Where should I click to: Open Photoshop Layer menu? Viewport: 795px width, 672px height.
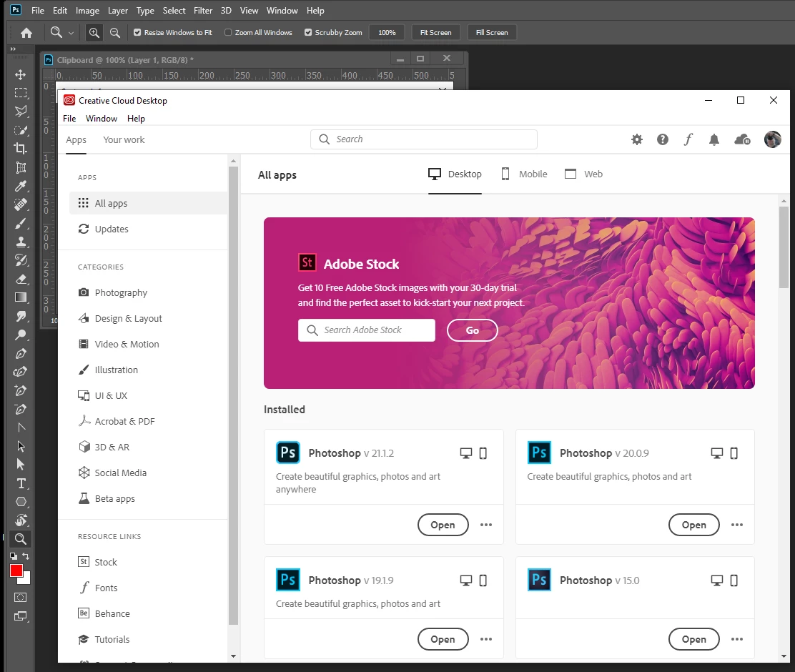pos(118,11)
